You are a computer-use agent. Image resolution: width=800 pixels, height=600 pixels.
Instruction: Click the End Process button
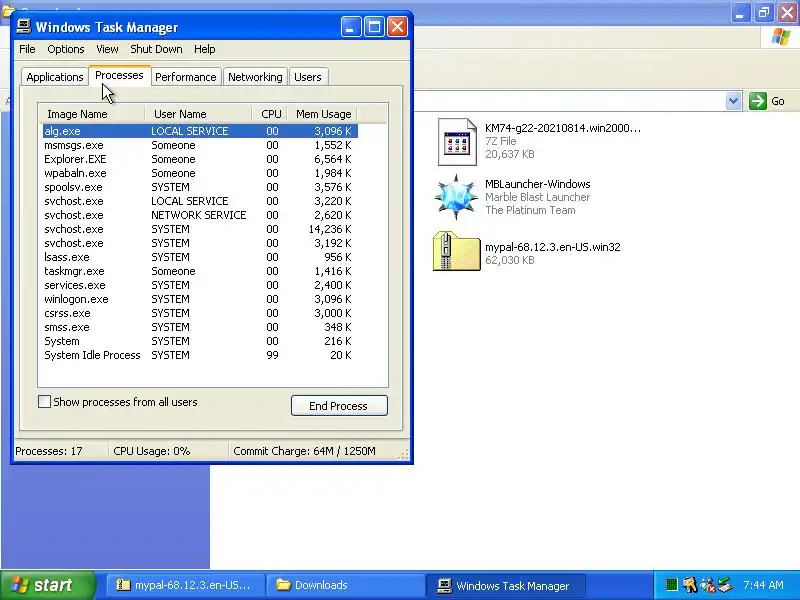339,406
